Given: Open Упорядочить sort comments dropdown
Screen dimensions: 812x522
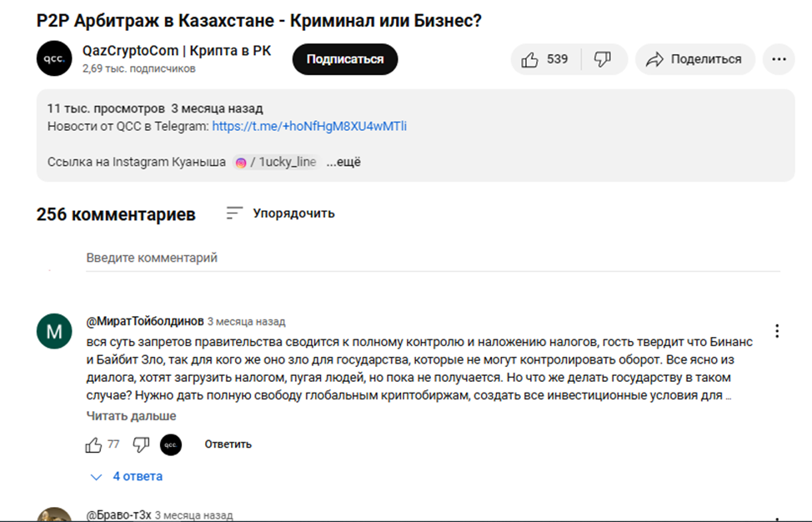Looking at the screenshot, I should pos(281,213).
